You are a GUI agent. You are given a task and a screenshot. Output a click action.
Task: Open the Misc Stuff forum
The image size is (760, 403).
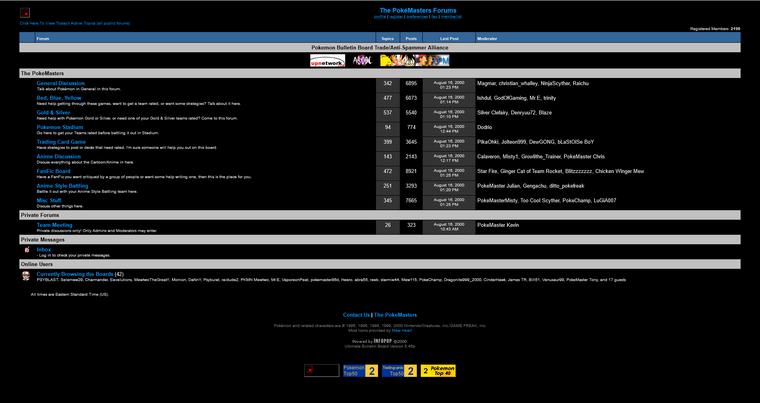[49, 200]
